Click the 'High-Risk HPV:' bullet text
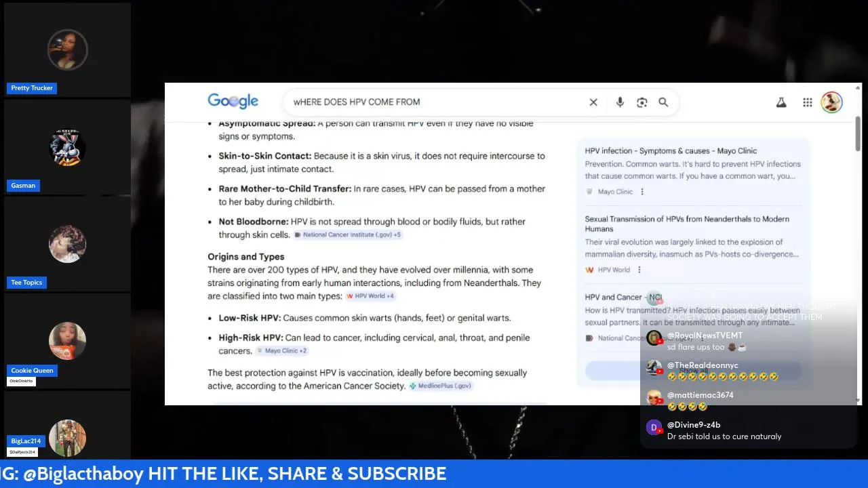 click(x=250, y=338)
